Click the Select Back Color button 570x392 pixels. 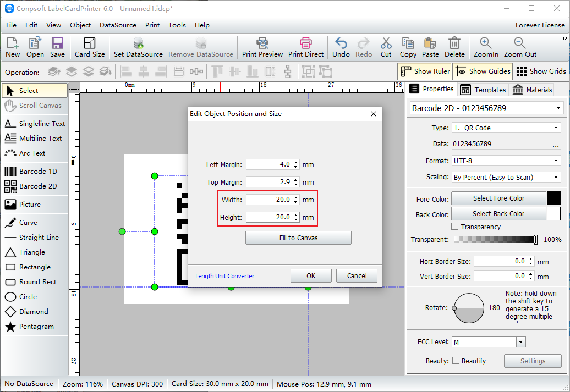pos(498,214)
